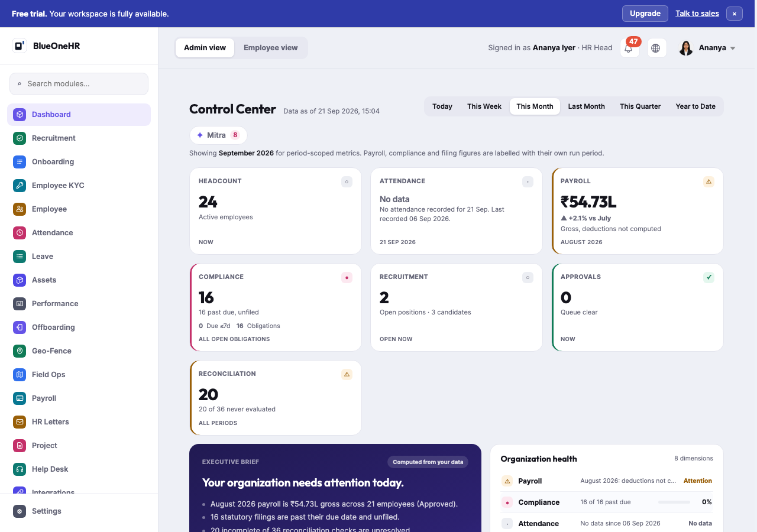
Task: Select the Today period filter
Action: 442,106
